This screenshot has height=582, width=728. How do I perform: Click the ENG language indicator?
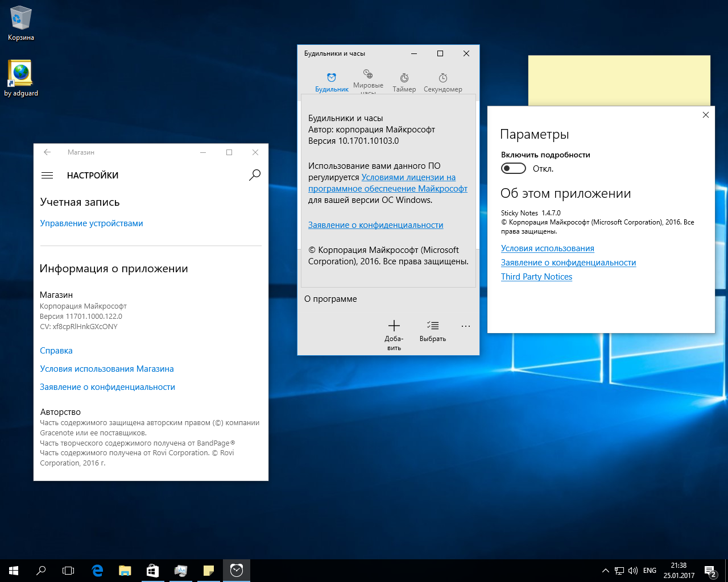650,571
